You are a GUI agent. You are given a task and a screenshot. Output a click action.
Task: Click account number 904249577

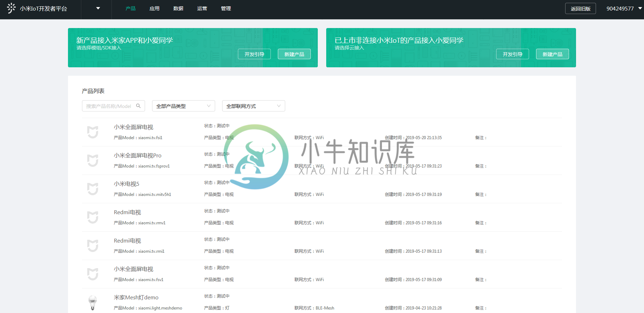pos(620,8)
